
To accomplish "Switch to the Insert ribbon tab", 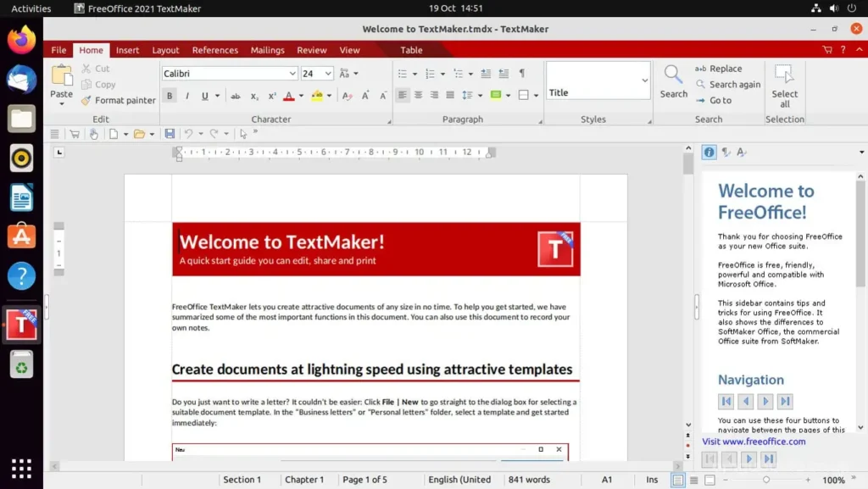I will click(127, 50).
